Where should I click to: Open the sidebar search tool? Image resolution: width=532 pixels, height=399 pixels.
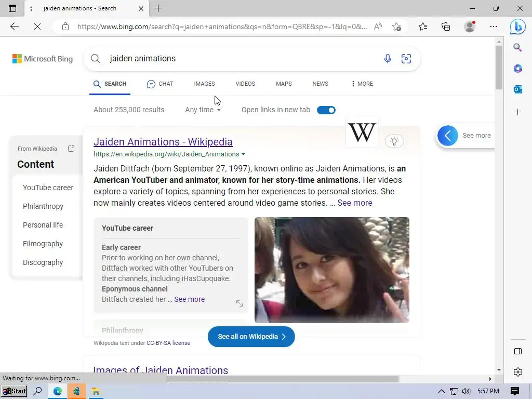(x=517, y=47)
